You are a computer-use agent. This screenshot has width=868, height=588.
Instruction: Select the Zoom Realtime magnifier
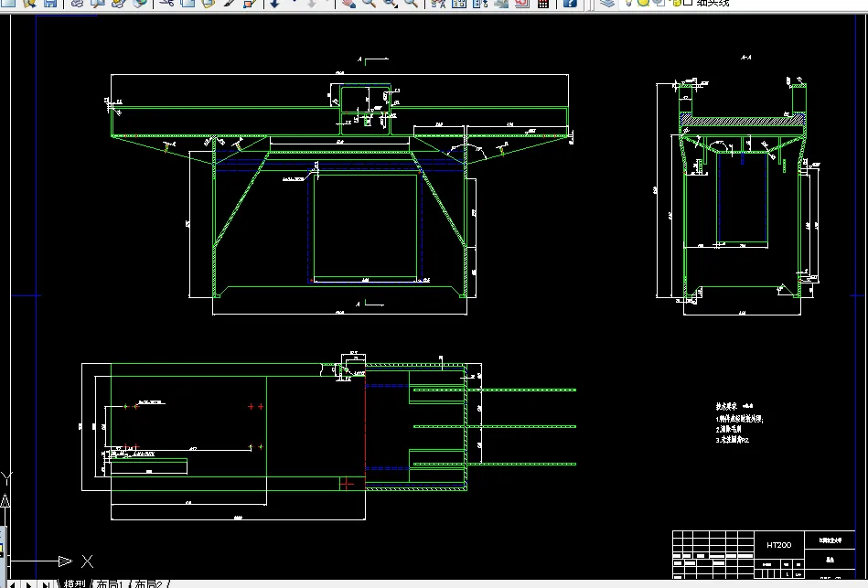coord(370,4)
